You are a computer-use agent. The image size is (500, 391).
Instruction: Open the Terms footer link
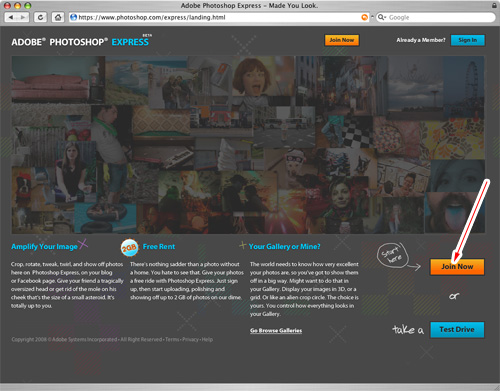[172, 340]
